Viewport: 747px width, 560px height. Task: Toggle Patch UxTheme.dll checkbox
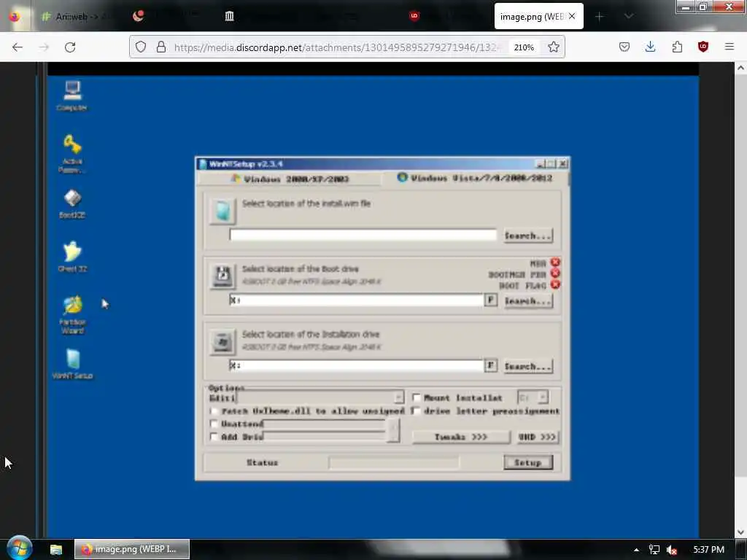tap(214, 411)
